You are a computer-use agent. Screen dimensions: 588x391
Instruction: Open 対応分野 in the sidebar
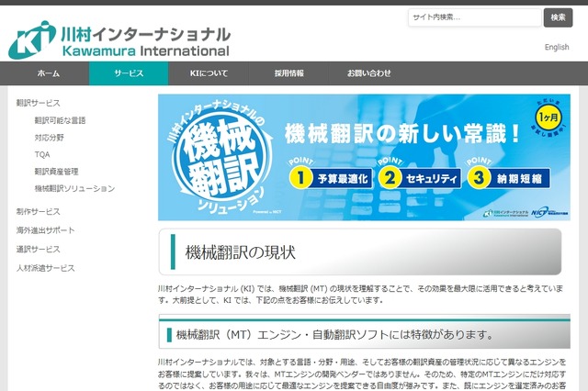pos(49,138)
